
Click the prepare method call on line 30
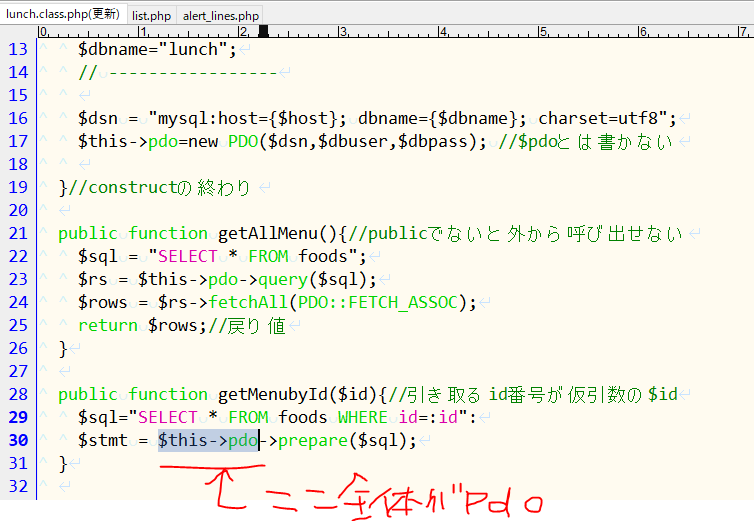(x=313, y=441)
